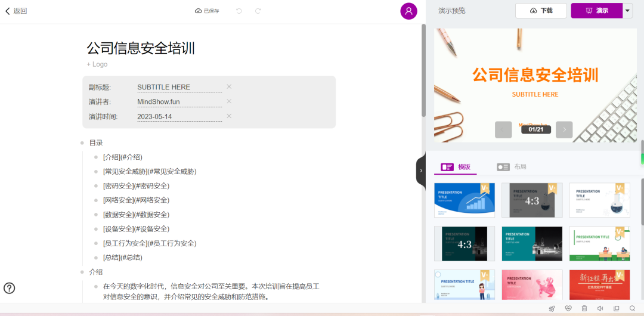
Task: Go to next slide in preview
Action: [x=564, y=130]
